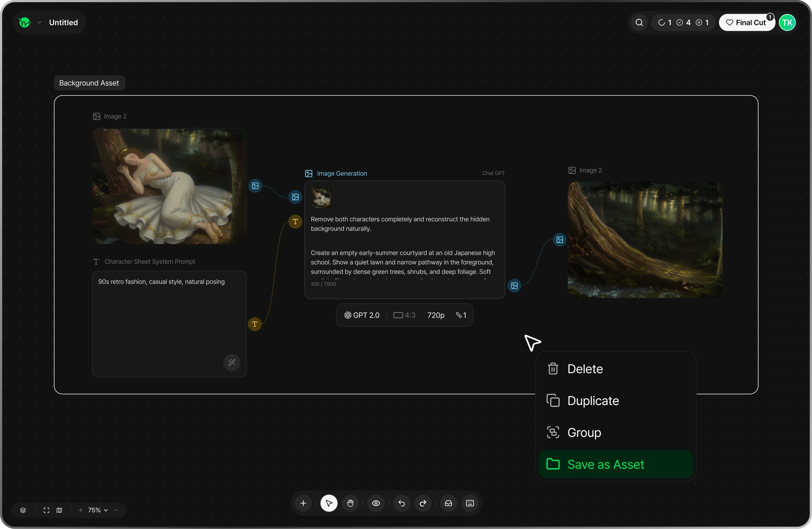Image resolution: width=812 pixels, height=529 pixels.
Task: Click the Untitled project title
Action: [x=64, y=23]
